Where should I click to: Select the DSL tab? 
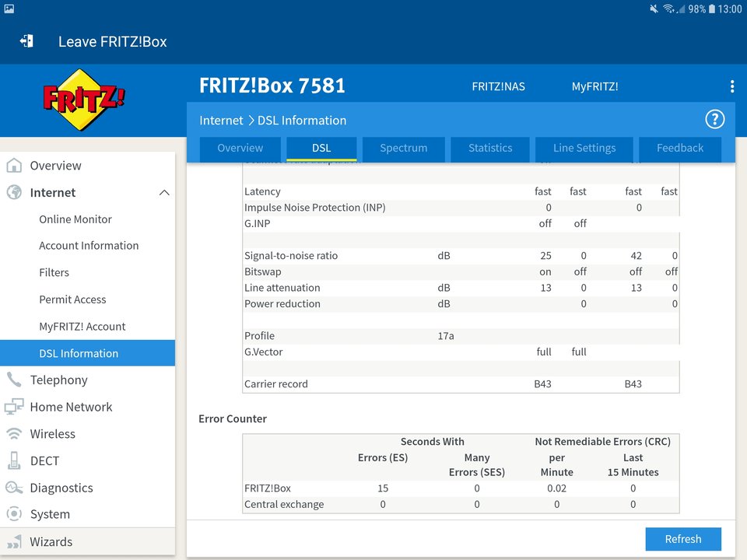click(x=321, y=148)
